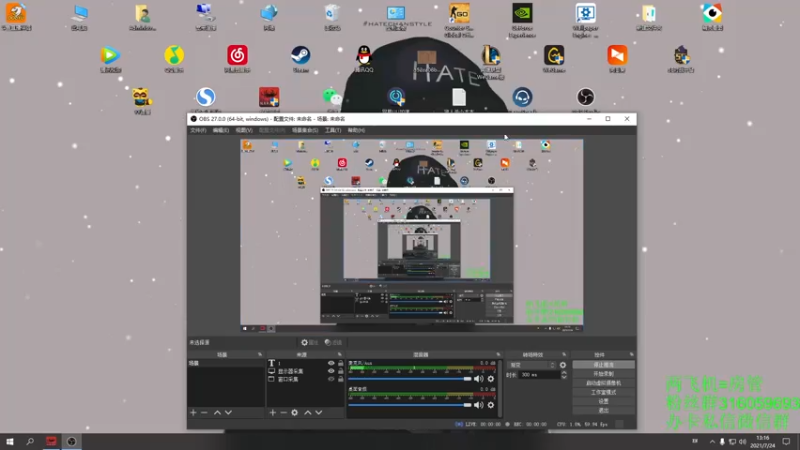
Task: Click the exit button in controls
Action: click(x=604, y=411)
